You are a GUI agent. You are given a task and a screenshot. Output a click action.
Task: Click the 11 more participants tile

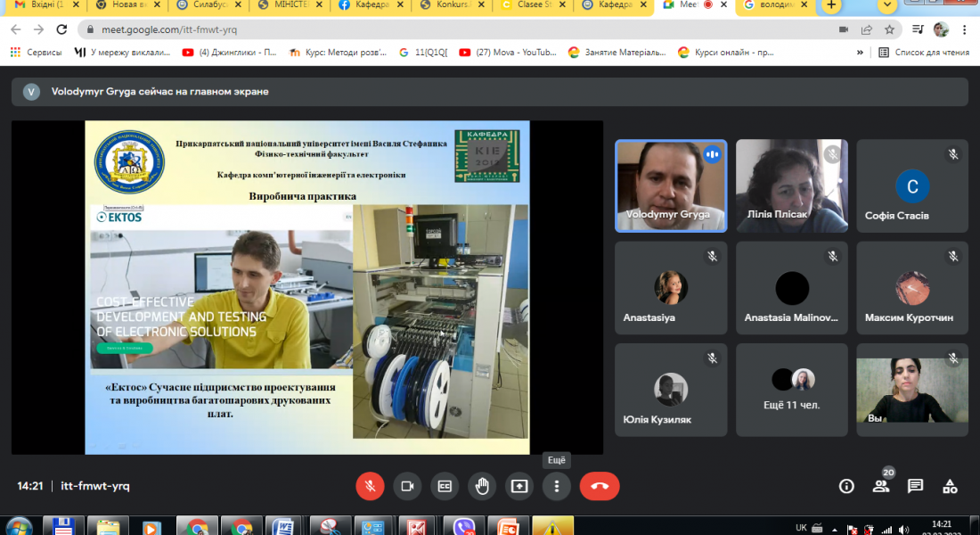(791, 388)
